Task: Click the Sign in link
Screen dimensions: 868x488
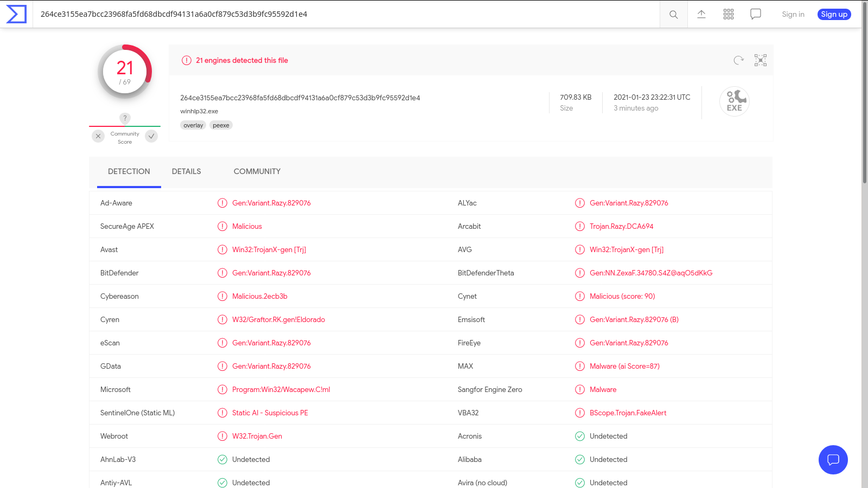Action: 793,14
